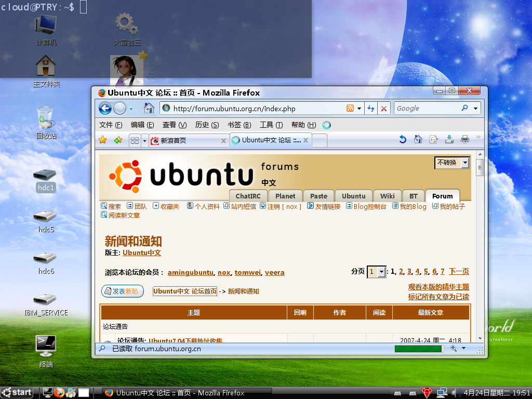Viewport: 532px width, 399px height.
Task: Expand the tab list dropdown arrow
Action: coord(144,140)
